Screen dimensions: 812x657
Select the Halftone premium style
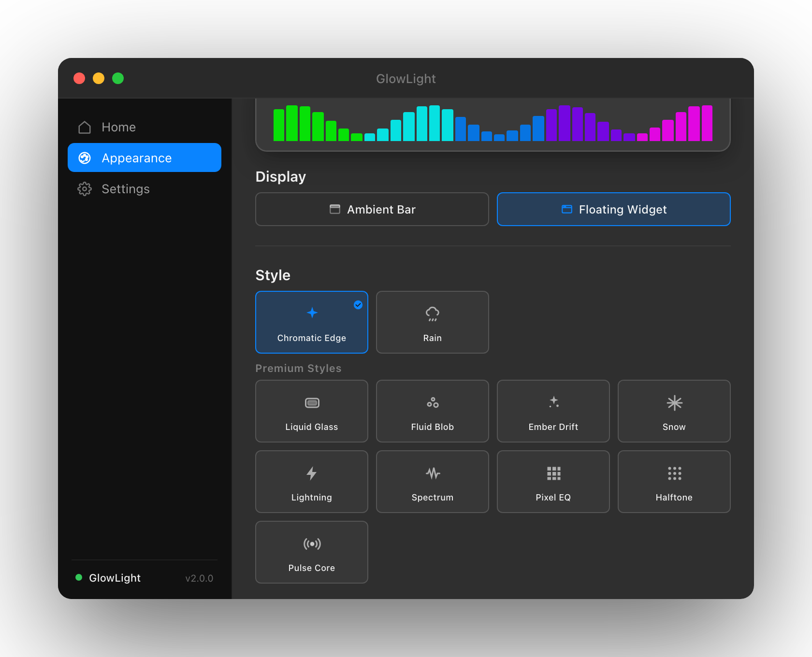(674, 482)
